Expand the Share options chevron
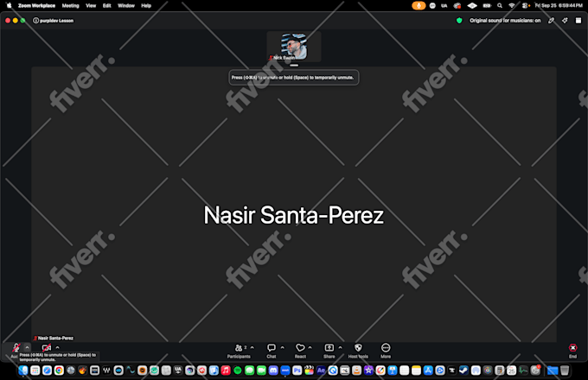The image size is (588, 380). point(340,348)
